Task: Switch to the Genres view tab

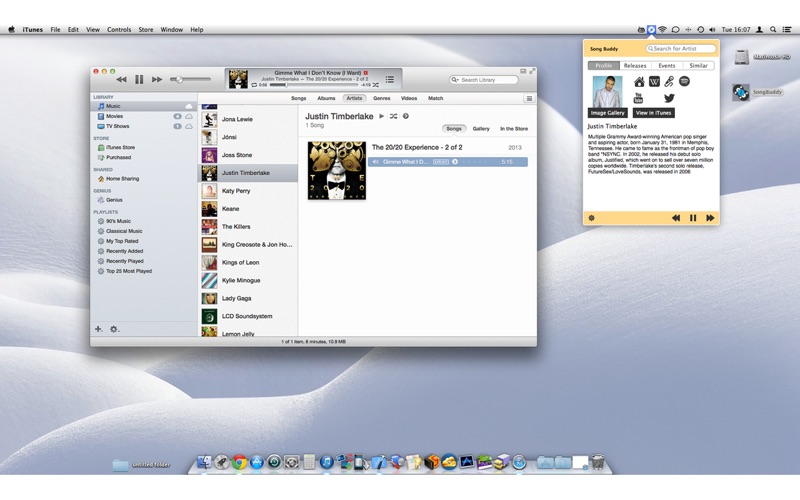Action: pyautogui.click(x=382, y=98)
